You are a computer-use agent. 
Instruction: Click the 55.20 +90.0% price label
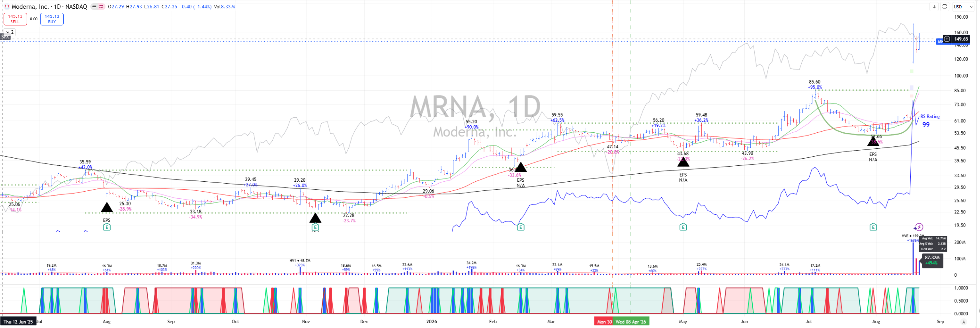coord(472,124)
